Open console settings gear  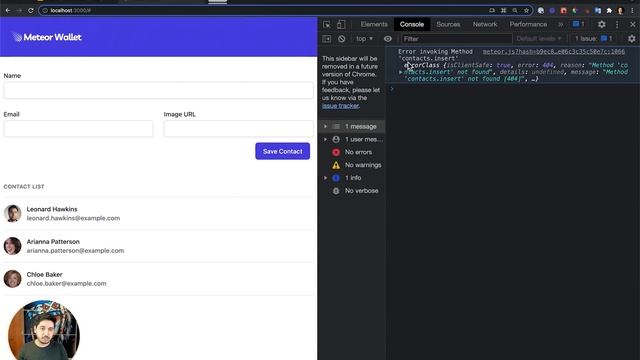[x=632, y=39]
